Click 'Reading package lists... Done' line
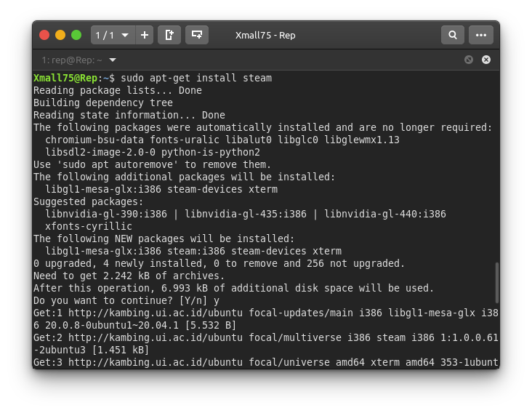Screen dimensions: 532x413 point(118,90)
